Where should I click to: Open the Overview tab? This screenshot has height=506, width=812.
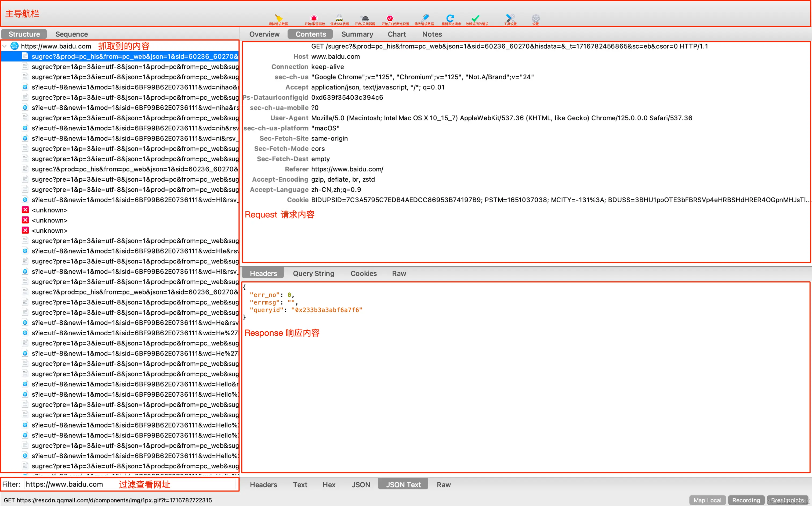coord(264,34)
